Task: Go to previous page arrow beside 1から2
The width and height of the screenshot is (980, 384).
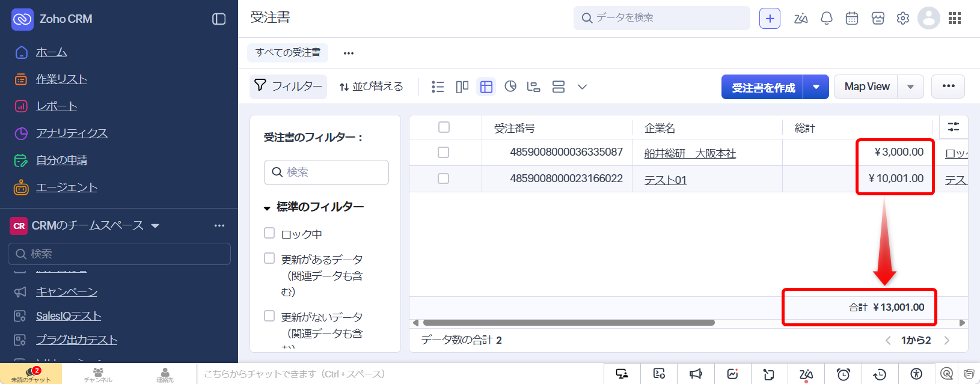Action: 888,341
